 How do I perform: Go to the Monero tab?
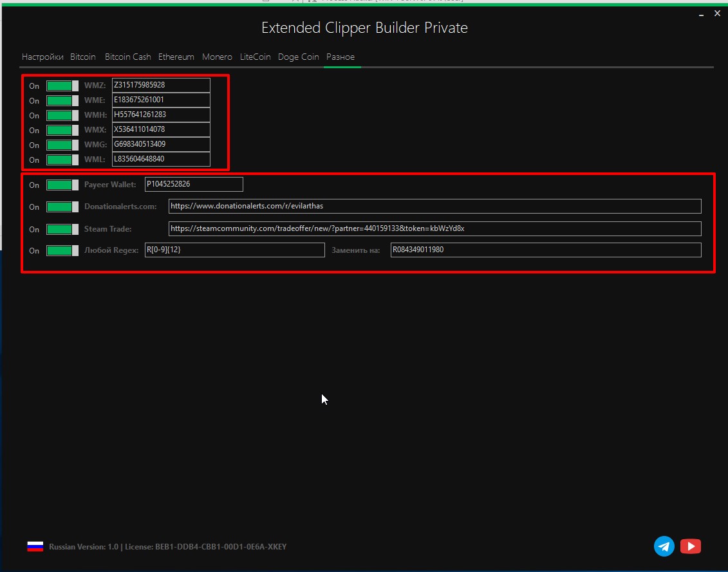(217, 57)
